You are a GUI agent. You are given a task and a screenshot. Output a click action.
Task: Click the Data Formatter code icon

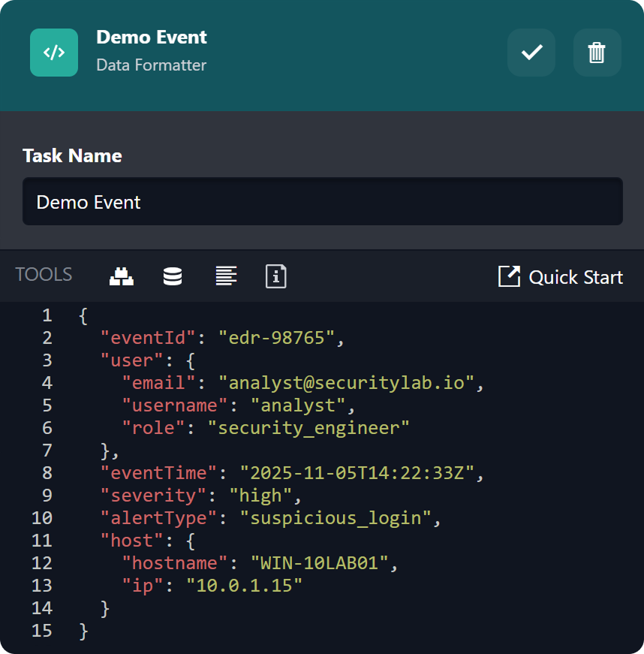pyautogui.click(x=53, y=53)
